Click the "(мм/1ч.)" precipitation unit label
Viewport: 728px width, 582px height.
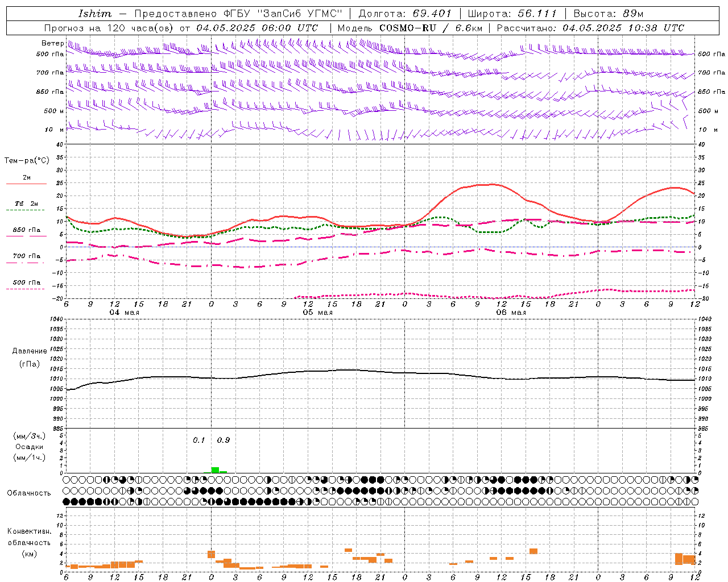point(30,458)
